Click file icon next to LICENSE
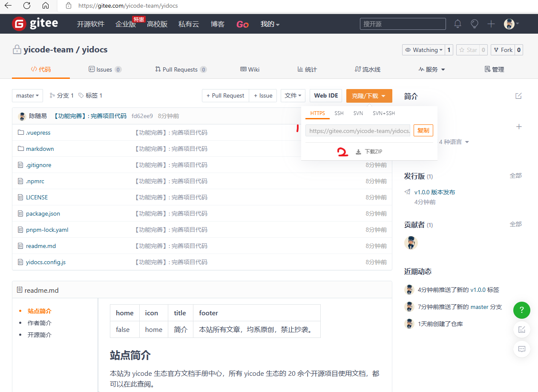Screen dimensions: 538x392 [20, 197]
